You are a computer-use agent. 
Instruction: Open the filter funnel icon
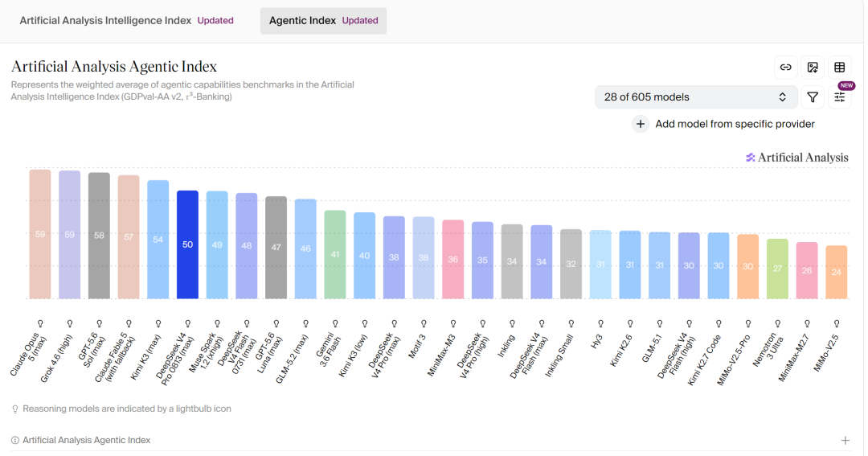813,97
